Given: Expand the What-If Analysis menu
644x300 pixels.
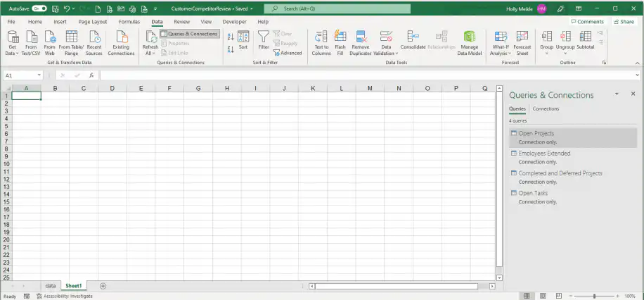Looking at the screenshot, I should click(501, 43).
